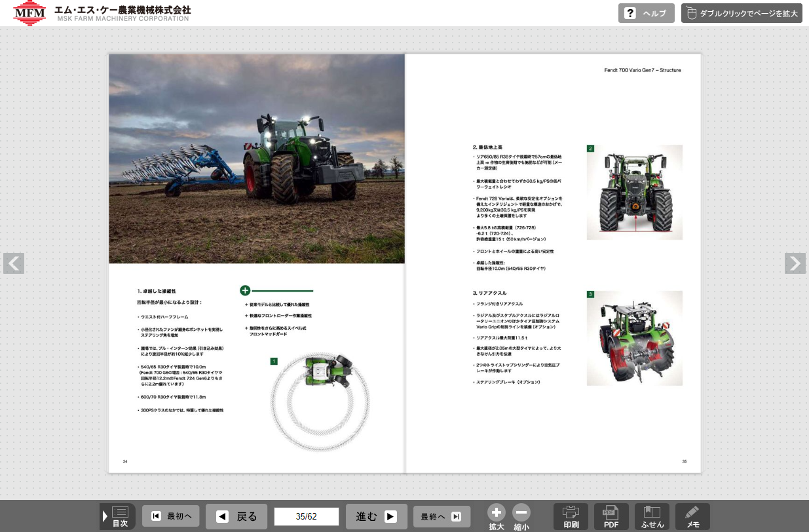Screen dimensions: 809x532
Task: Open the メモ pencil tool
Action: (x=692, y=516)
